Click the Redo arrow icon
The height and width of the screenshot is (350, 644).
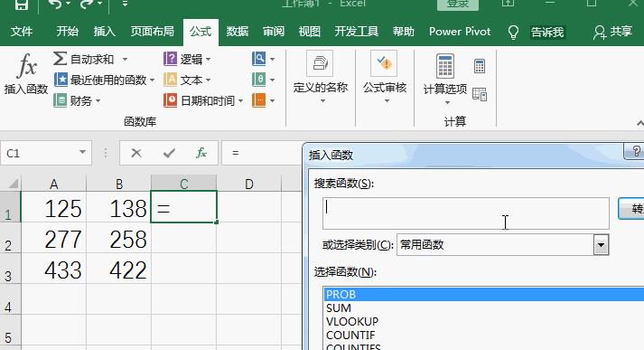[x=86, y=5]
